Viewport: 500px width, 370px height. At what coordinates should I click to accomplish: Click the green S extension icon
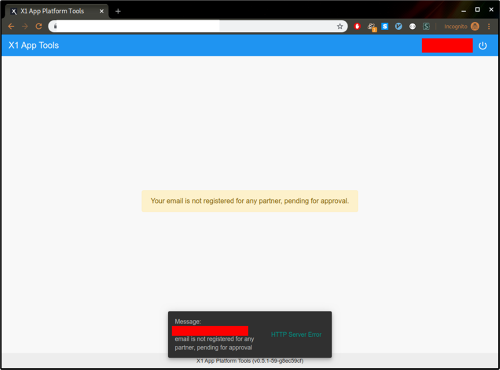[x=426, y=26]
